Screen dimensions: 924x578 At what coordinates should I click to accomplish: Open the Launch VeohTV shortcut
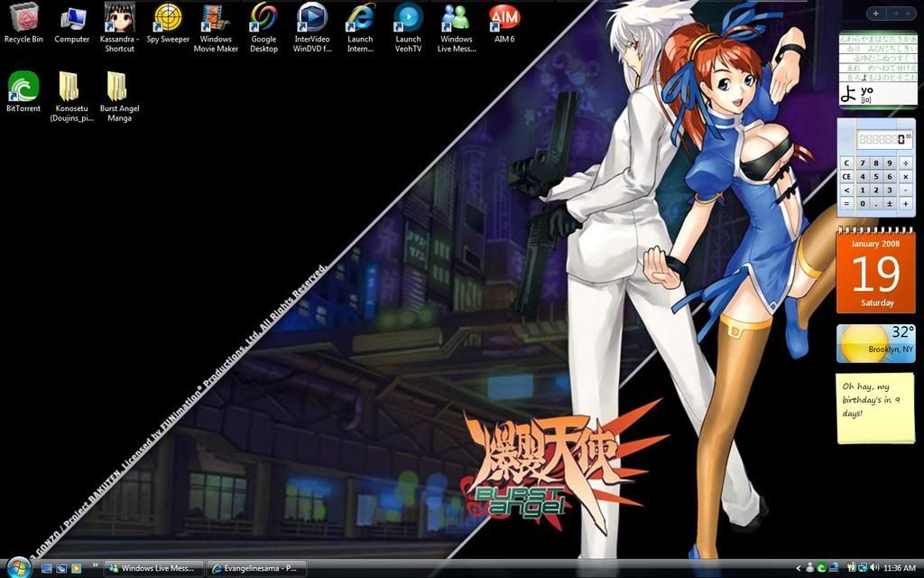pyautogui.click(x=408, y=18)
